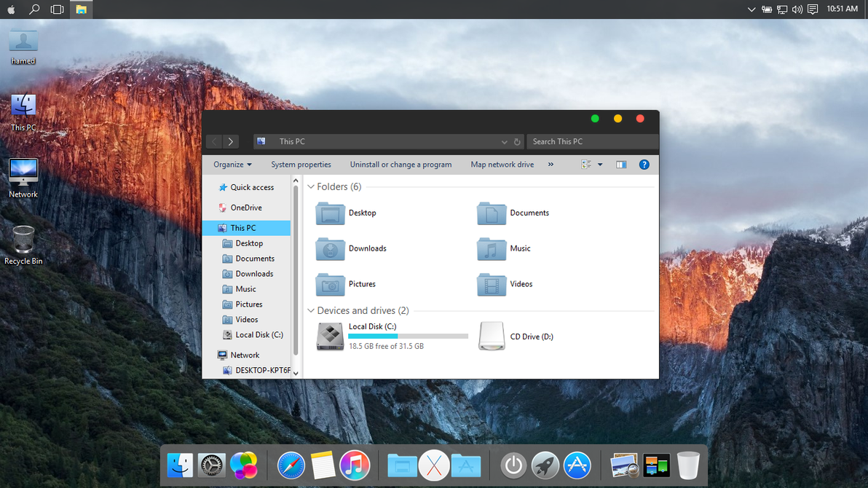Image resolution: width=868 pixels, height=488 pixels.
Task: Open App Store from the dock
Action: click(x=577, y=465)
